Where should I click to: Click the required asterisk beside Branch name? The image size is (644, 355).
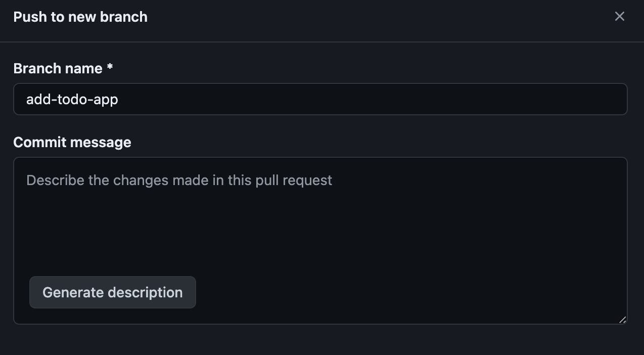(x=110, y=68)
